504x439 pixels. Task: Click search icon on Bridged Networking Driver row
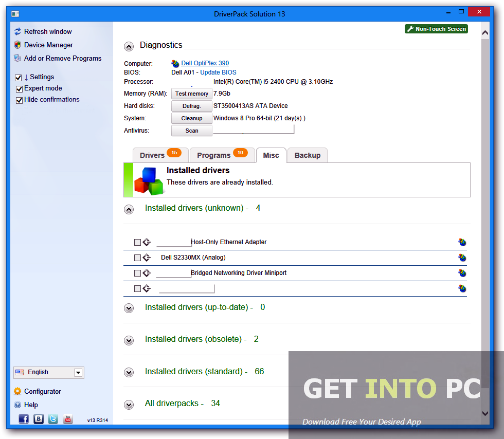click(462, 273)
